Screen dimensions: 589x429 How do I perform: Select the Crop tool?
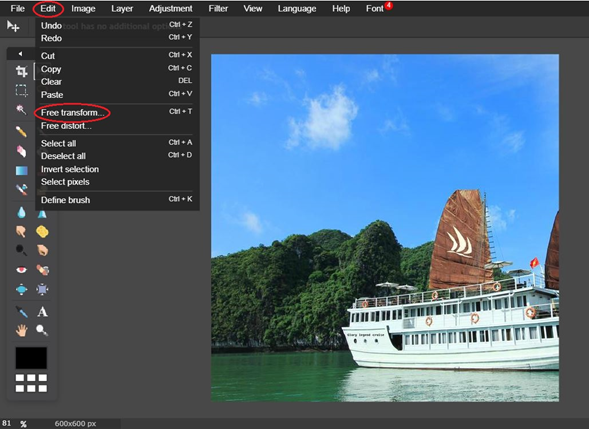point(21,71)
